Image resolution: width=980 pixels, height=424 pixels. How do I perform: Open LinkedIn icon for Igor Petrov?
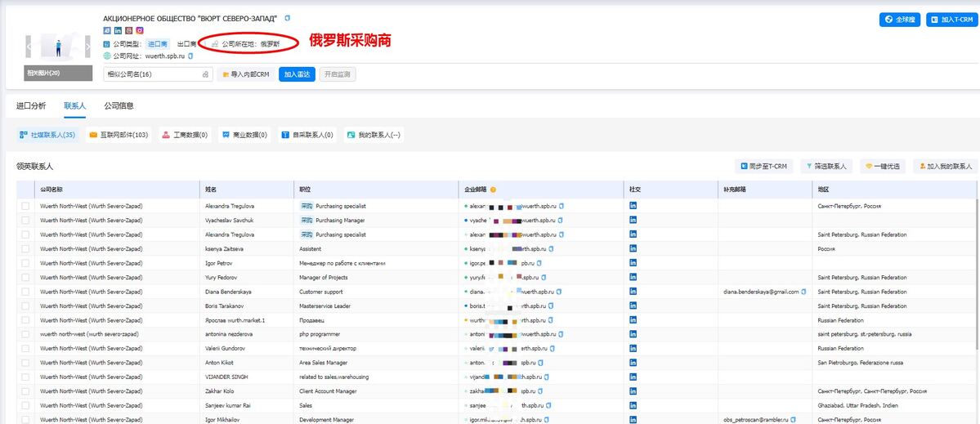point(633,263)
